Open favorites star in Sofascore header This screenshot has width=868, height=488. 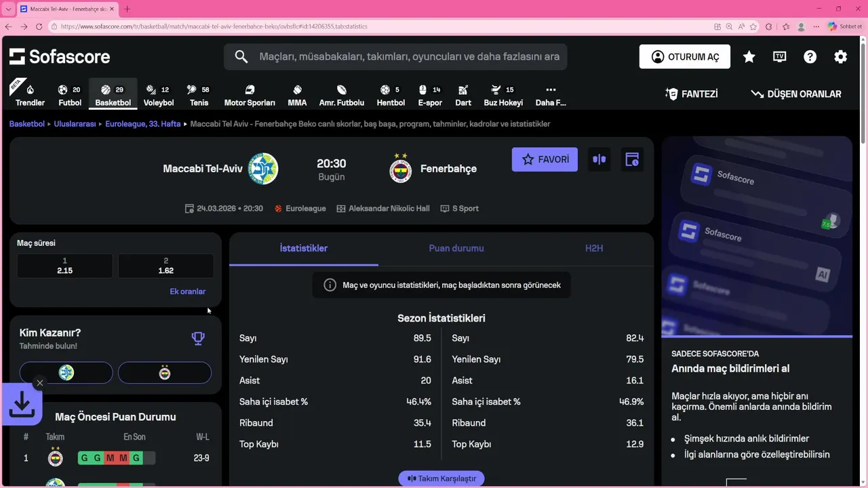click(749, 57)
